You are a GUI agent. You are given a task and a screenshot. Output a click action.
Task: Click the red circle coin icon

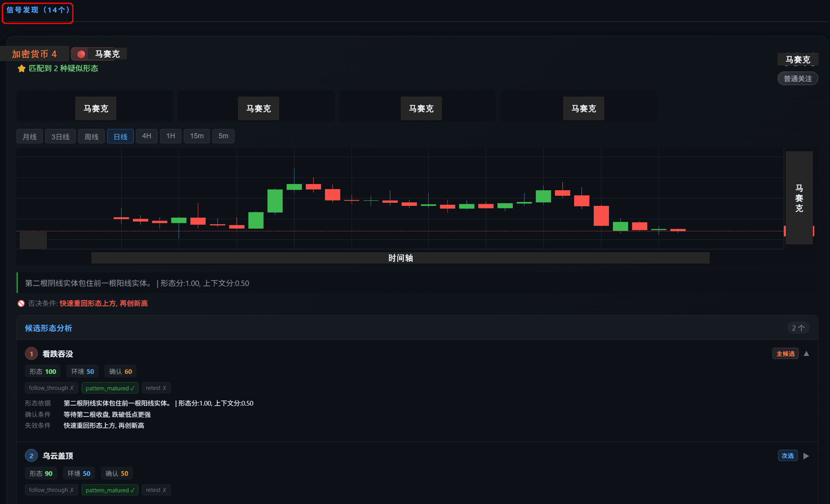[x=81, y=54]
